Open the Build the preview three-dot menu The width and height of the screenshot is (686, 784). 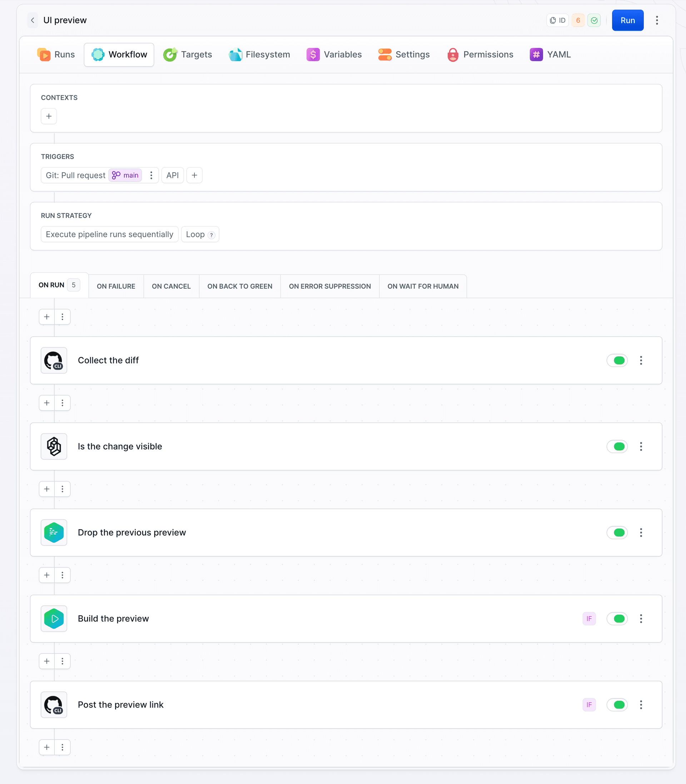pos(641,619)
